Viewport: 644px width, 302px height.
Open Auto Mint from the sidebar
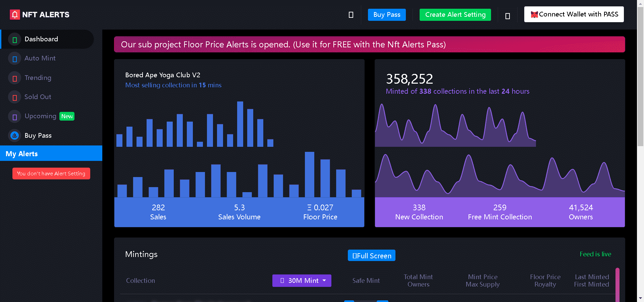point(40,58)
